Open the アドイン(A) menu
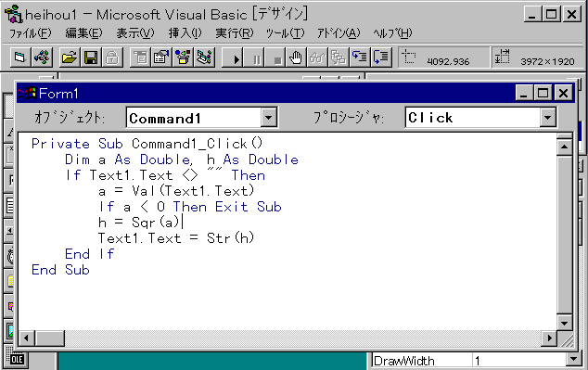The height and width of the screenshot is (370, 588). 339,33
